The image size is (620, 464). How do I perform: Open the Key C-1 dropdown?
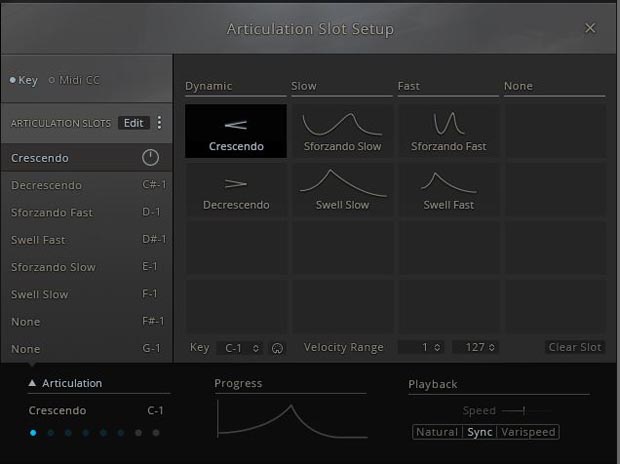click(x=239, y=348)
